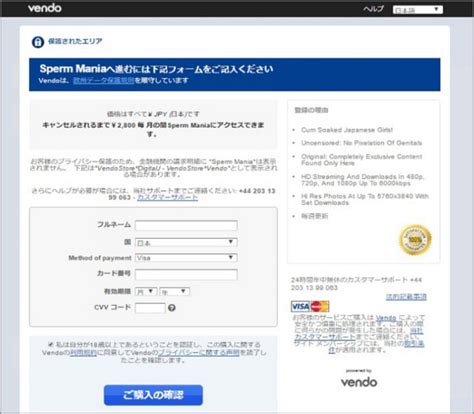Click 'Uncensored: No Pixelation' bullet text
Screen dimensions: 474x414
click(x=362, y=143)
